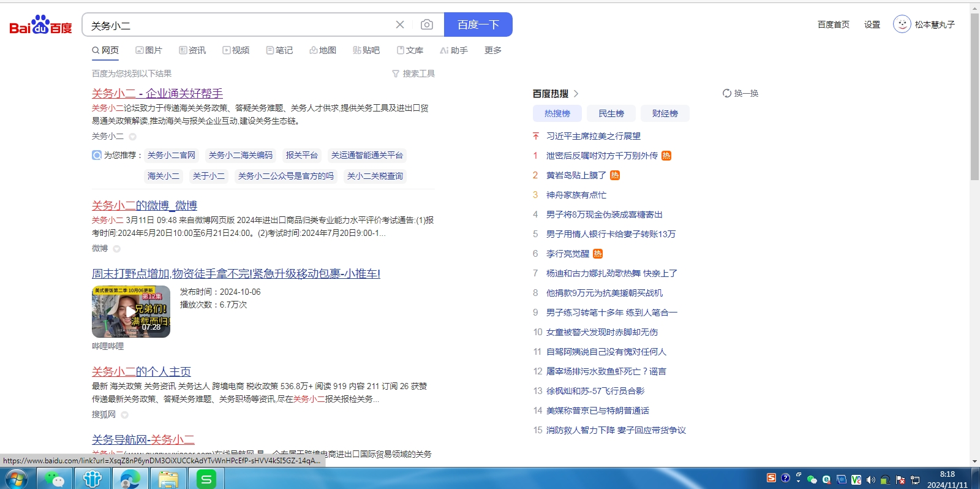
Task: Open the 地图 tab
Action: (323, 50)
